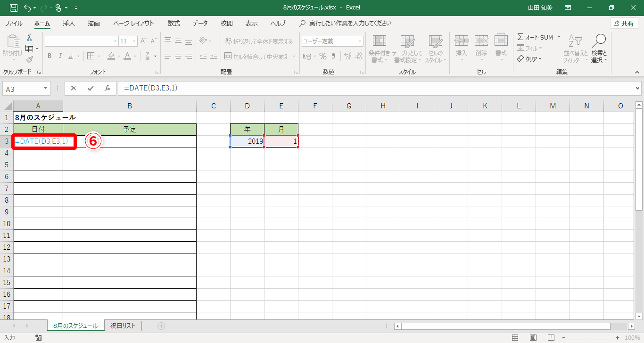Image resolution: width=644 pixels, height=343 pixels.
Task: Switch to the 挿入 ribbon tab
Action: point(69,23)
